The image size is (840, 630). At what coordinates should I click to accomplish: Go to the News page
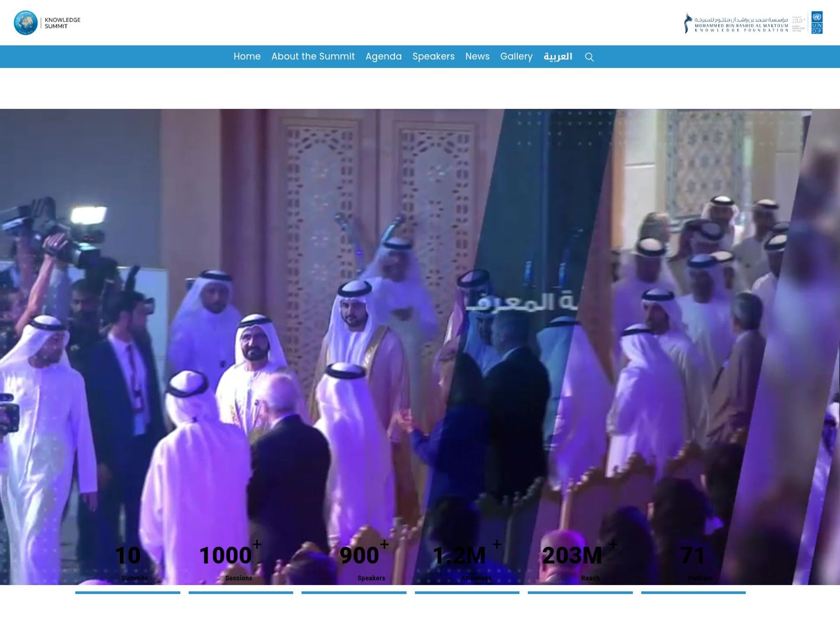tap(477, 56)
